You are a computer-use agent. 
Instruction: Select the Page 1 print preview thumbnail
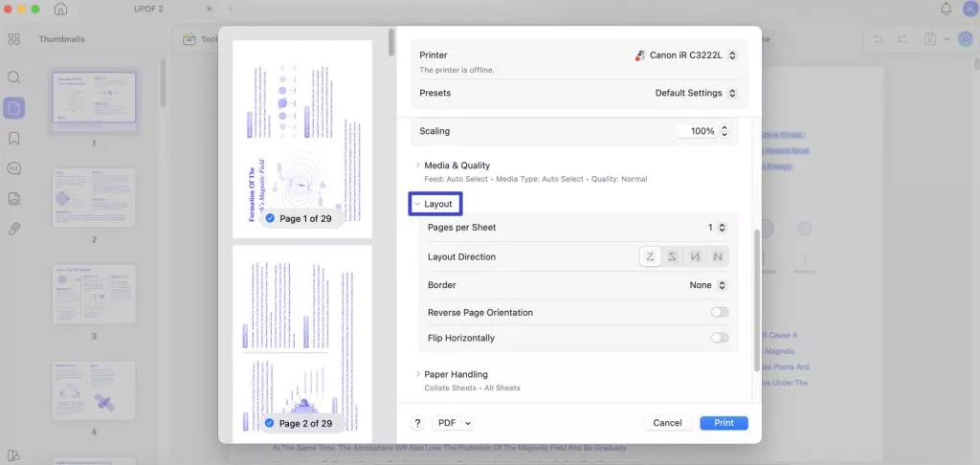point(302,139)
